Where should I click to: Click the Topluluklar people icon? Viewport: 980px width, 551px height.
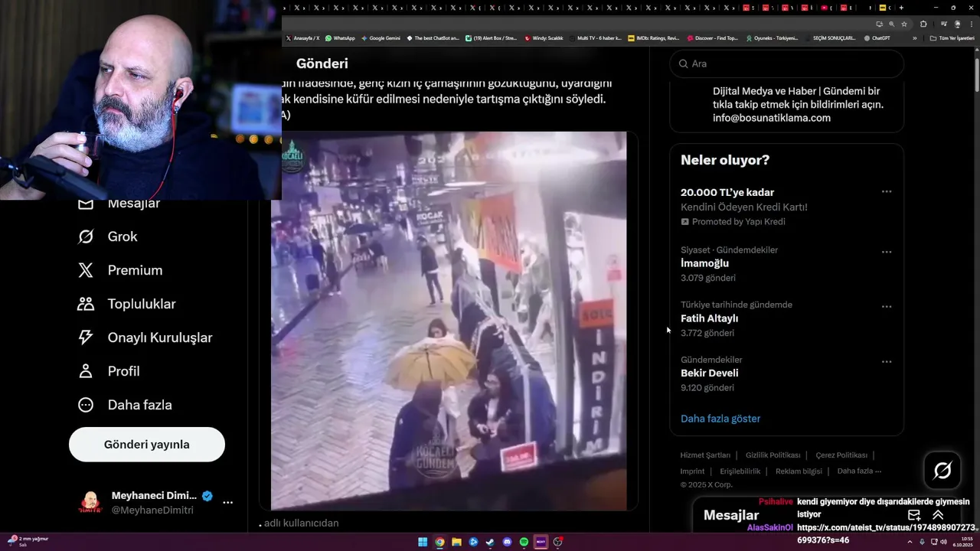pos(86,304)
